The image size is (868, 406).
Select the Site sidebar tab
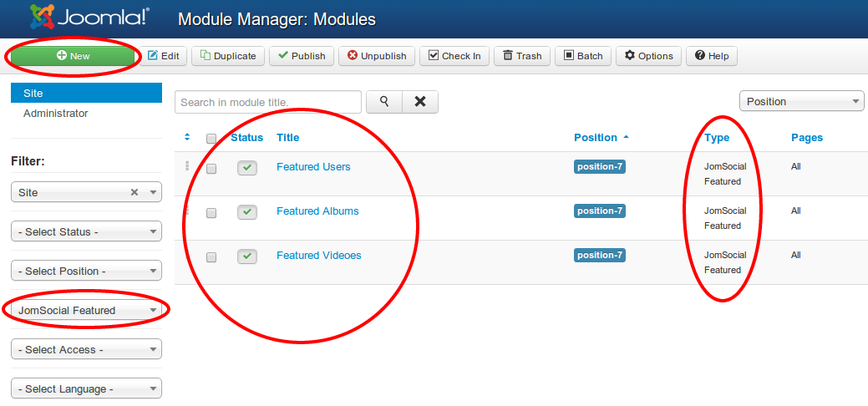click(86, 93)
